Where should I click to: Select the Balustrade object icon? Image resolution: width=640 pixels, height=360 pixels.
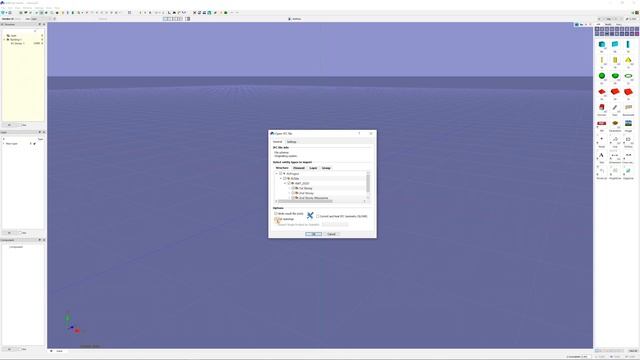628,107
